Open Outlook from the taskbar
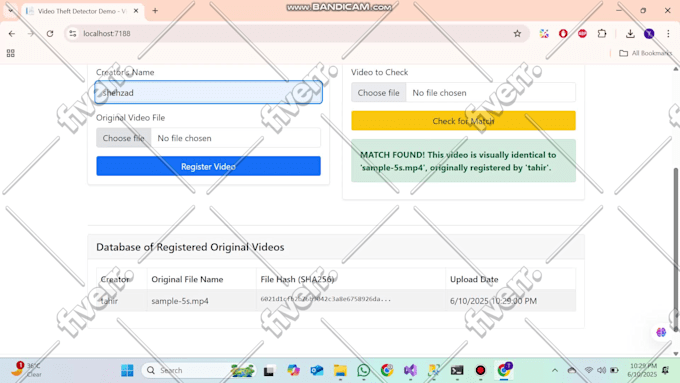 (317, 370)
